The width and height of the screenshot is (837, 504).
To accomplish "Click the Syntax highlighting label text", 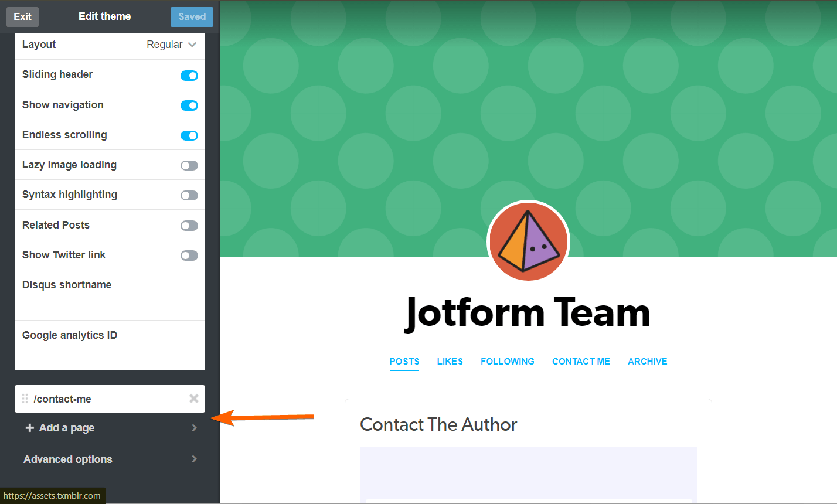I will pyautogui.click(x=70, y=195).
